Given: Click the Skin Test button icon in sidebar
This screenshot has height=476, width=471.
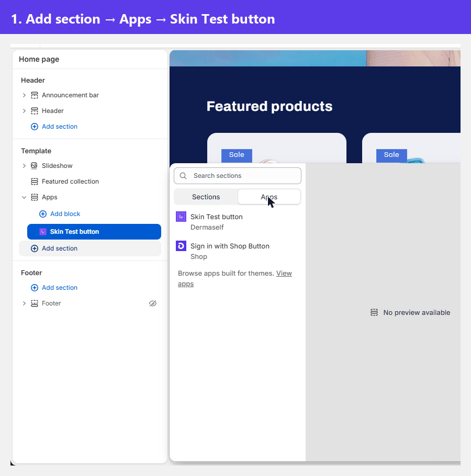Looking at the screenshot, I should click(43, 232).
